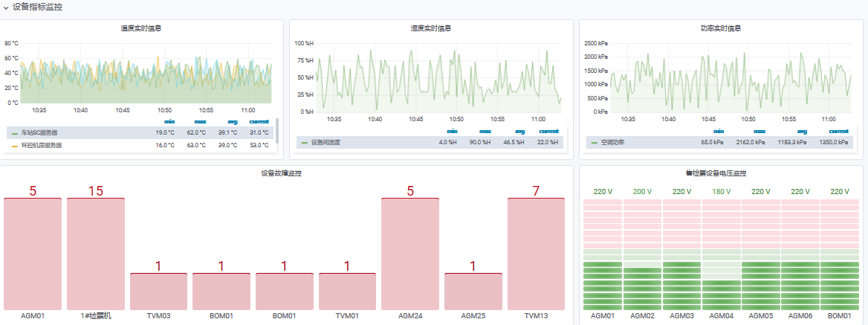
Task: Toggle the 设备间湿度 series label in legend
Action: coord(325,141)
